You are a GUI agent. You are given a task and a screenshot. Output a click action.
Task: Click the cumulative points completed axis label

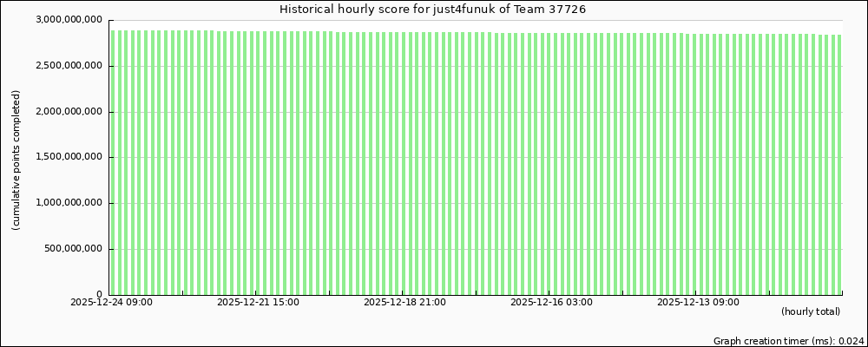point(16,160)
